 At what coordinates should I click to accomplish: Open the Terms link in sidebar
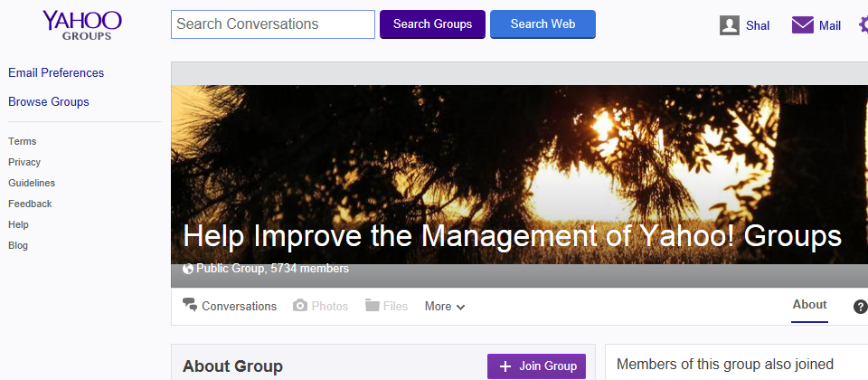[23, 141]
